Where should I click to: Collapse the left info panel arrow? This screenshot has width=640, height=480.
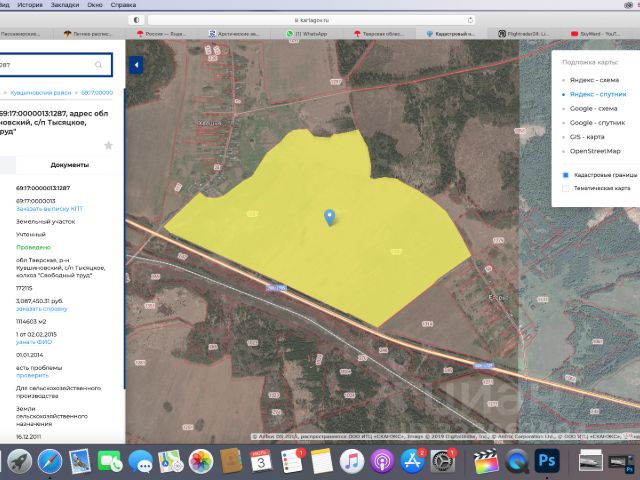(136, 65)
